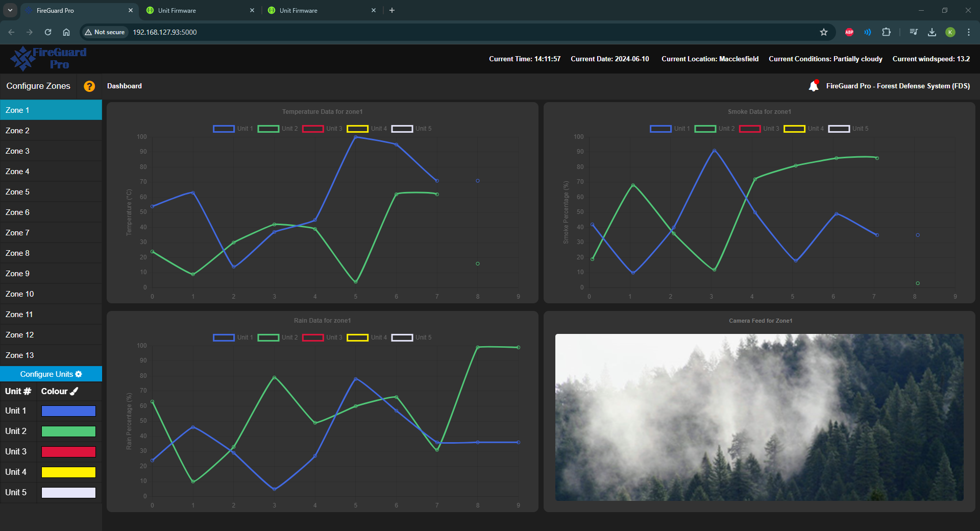Hide Unit 3 in Rain chart legend
This screenshot has height=531, width=980.
coord(322,337)
